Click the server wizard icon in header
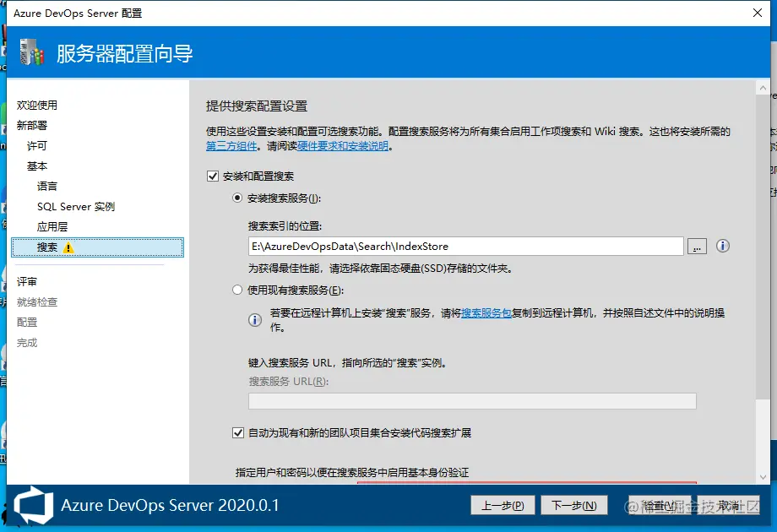 click(x=32, y=52)
